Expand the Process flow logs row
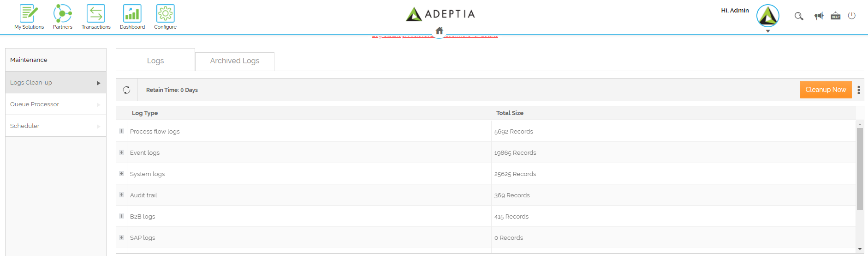This screenshot has width=868, height=256. 122,131
